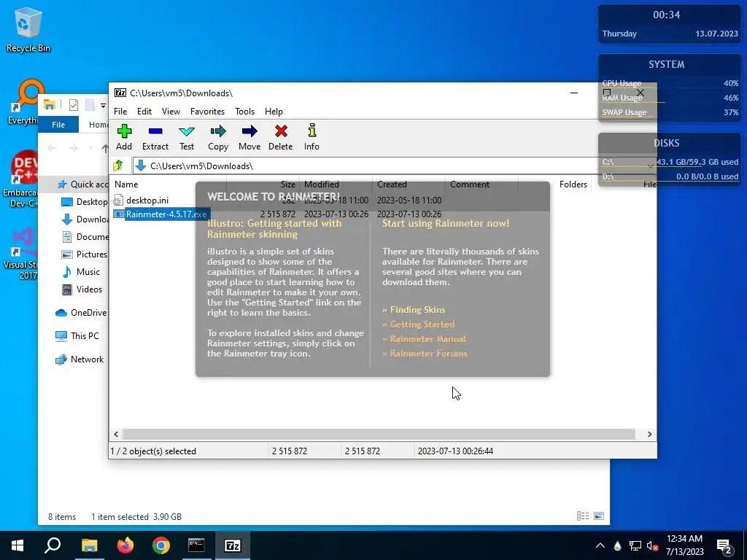Open the 7-Zip View menu
The width and height of the screenshot is (747, 560).
coord(171,112)
